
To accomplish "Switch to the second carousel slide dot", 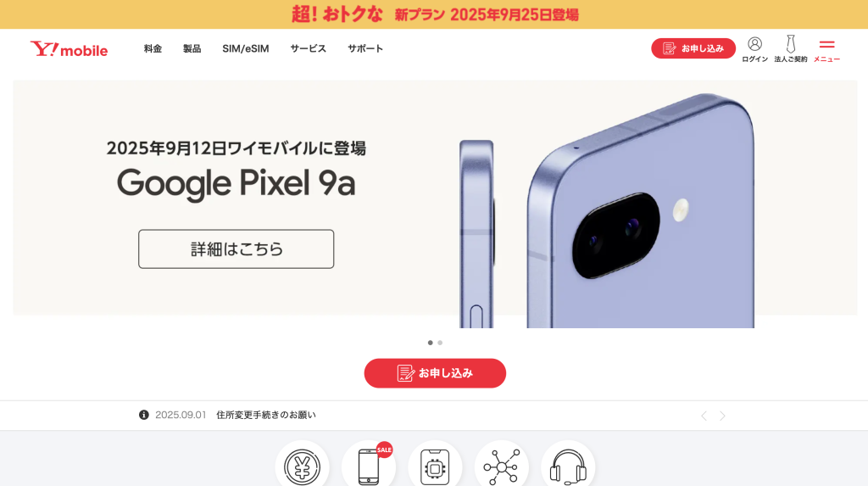I will [x=440, y=343].
